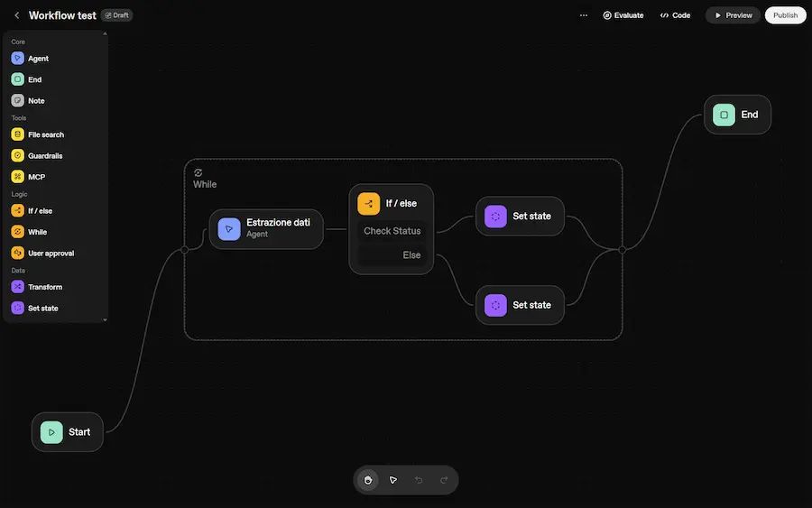
Task: Switch to the pointer selection tool
Action: [393, 480]
